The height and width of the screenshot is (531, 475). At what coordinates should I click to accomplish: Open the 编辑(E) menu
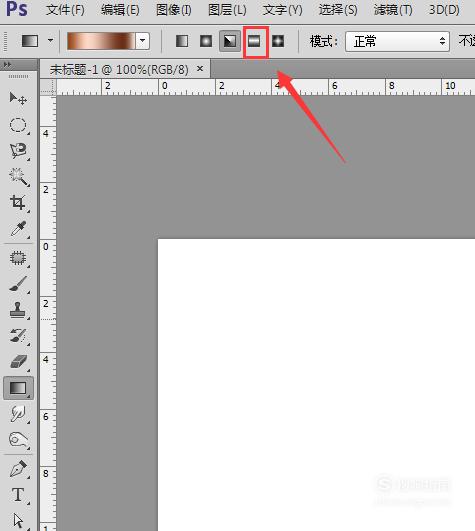point(120,10)
